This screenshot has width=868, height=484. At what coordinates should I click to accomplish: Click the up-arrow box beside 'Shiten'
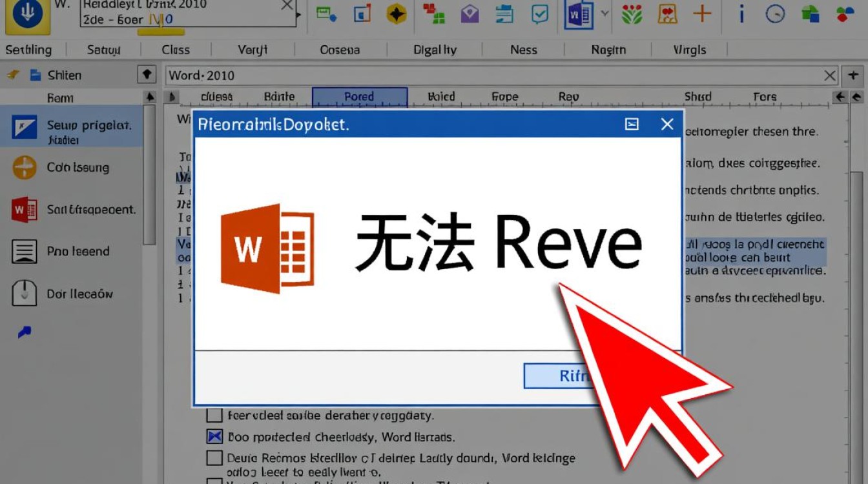147,75
